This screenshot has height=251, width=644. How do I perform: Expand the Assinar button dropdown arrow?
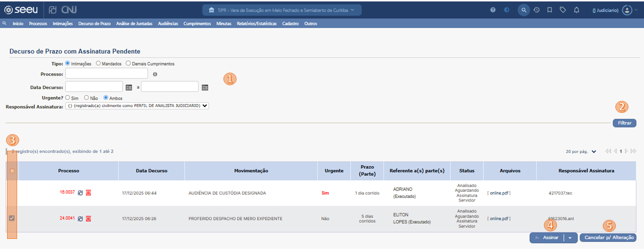coord(570,237)
